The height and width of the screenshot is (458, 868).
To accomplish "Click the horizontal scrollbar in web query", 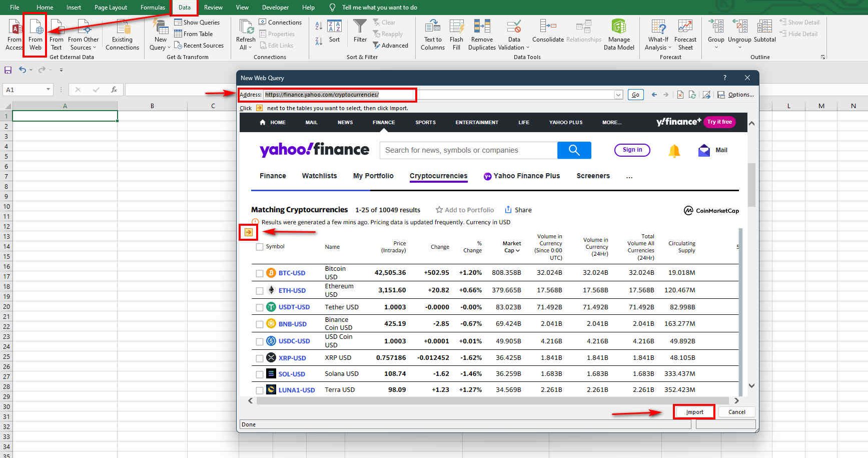I will 493,400.
